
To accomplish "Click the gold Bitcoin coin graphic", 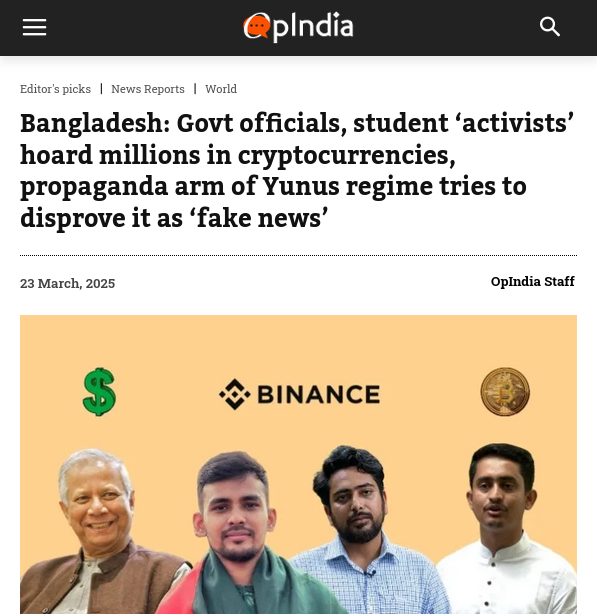I will 505,392.
